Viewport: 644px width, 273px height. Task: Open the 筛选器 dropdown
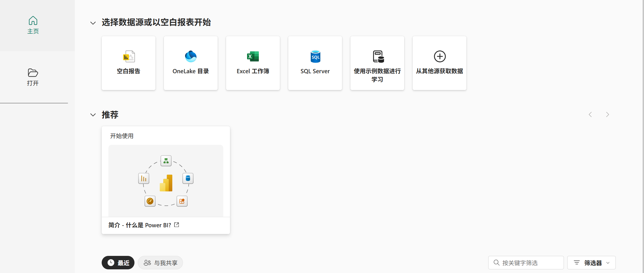[591, 263]
